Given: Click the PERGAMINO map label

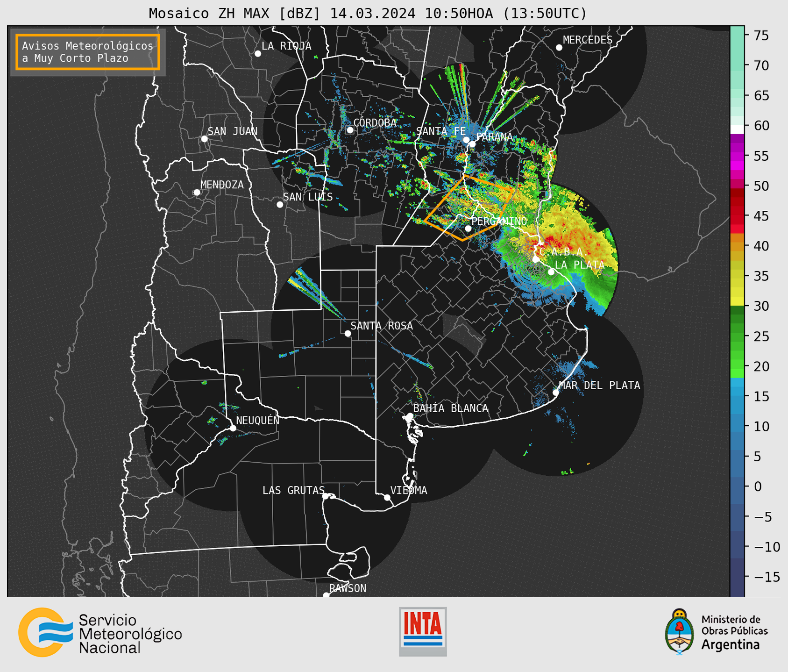Looking at the screenshot, I should coord(499,221).
